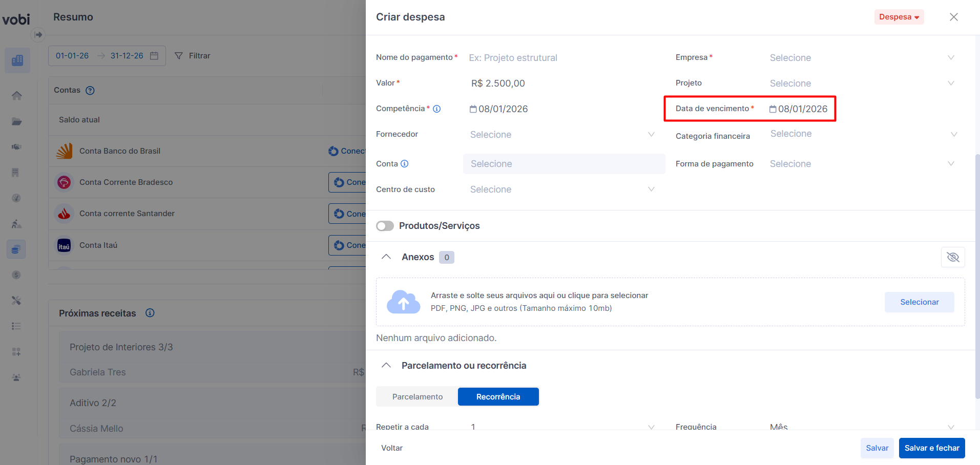Close the Criar despesa panel
Screen dimensions: 980x465
click(x=954, y=17)
